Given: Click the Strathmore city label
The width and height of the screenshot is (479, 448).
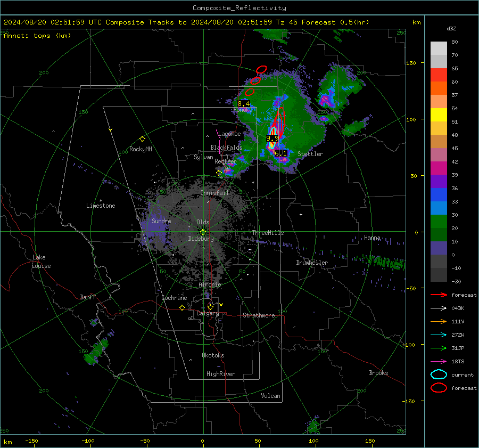Looking at the screenshot, I should point(259,315).
